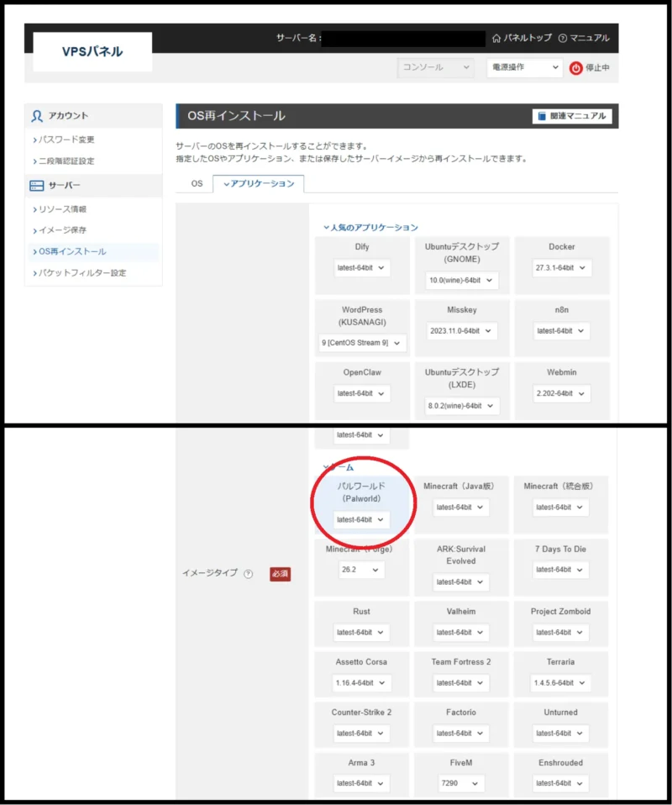Switch to the OS tab

click(x=197, y=184)
